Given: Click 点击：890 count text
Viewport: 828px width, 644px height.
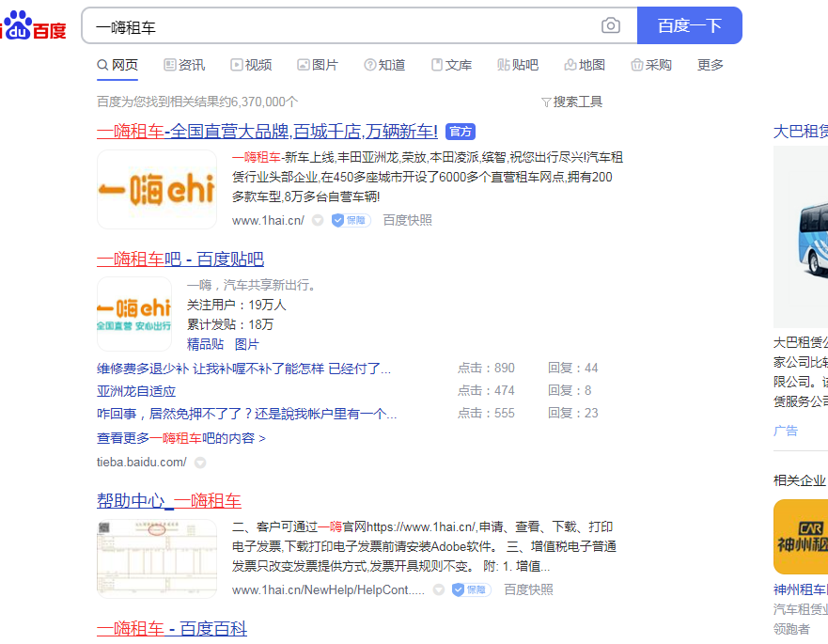Looking at the screenshot, I should click(486, 369).
